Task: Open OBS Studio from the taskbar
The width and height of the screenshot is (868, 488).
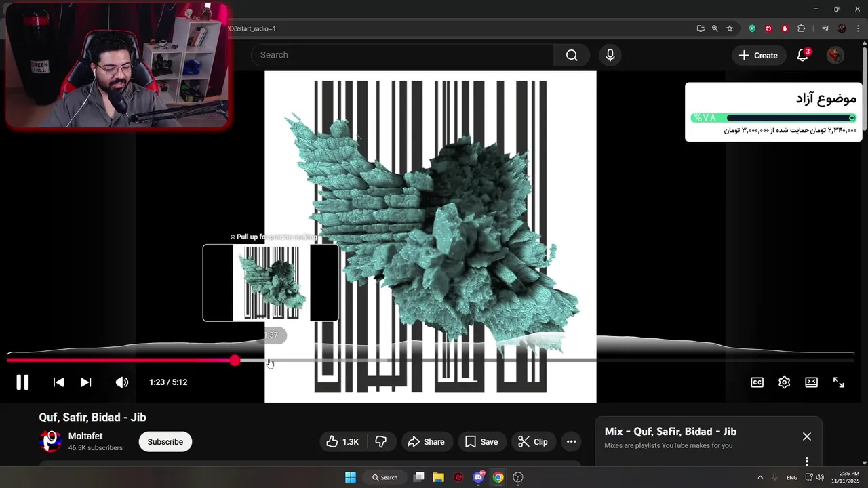Action: pos(519,477)
